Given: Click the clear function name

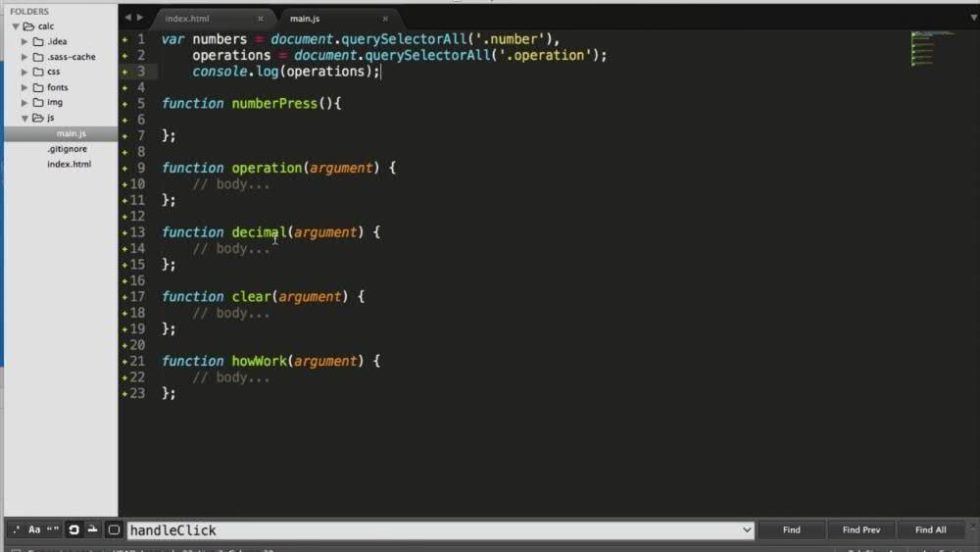Looking at the screenshot, I should click(251, 297).
